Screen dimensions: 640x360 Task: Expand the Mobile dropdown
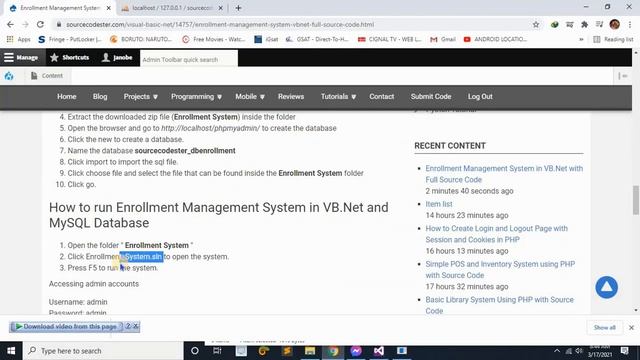pyautogui.click(x=250, y=97)
